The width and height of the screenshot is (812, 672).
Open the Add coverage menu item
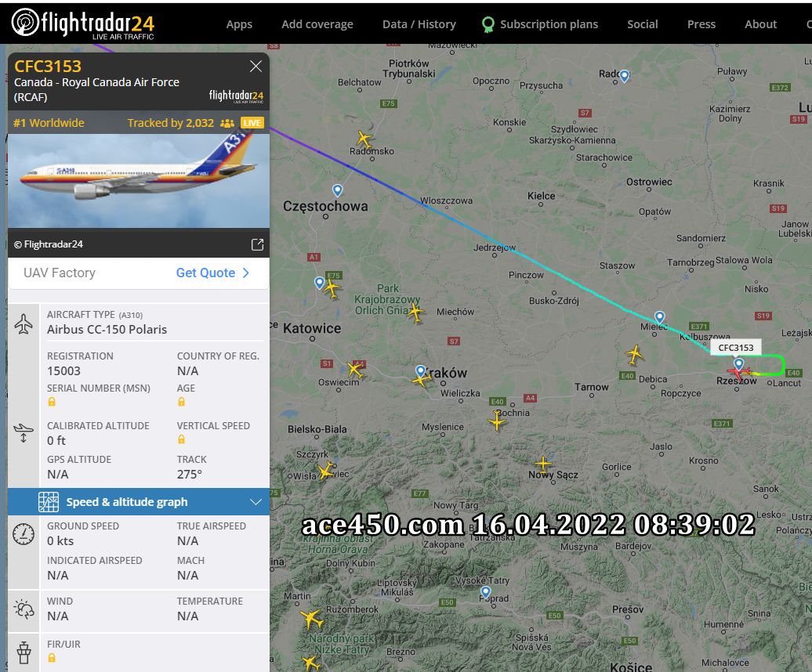[x=317, y=24]
